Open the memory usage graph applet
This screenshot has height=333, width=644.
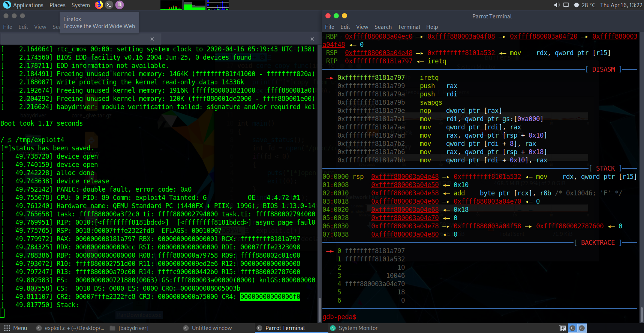[195, 5]
